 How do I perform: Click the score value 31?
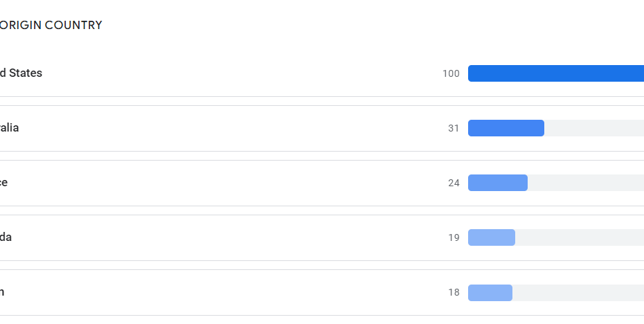pyautogui.click(x=454, y=128)
